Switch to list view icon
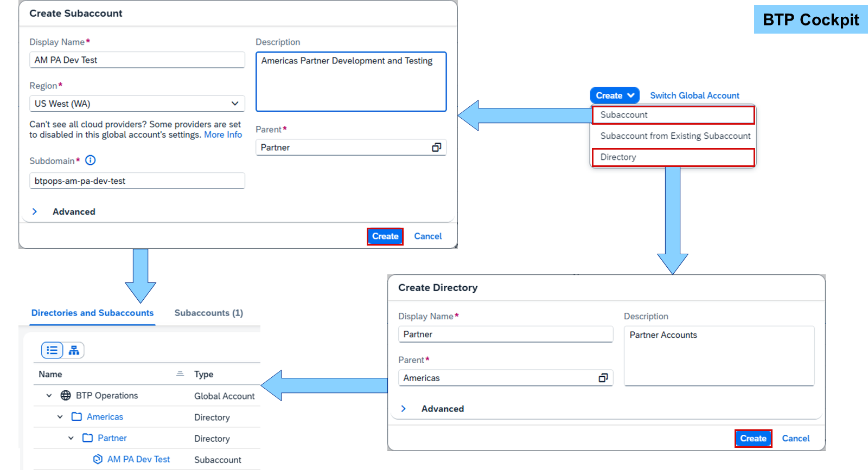868x470 pixels. (x=52, y=350)
